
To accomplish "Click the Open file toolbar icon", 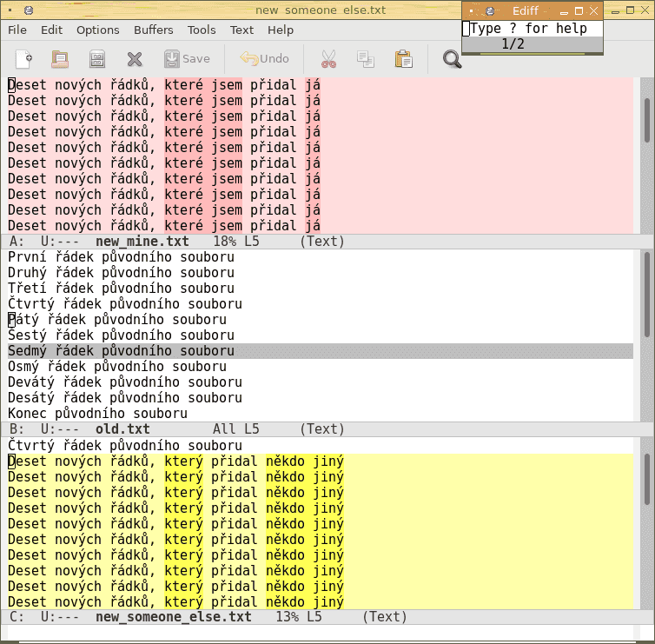I will pyautogui.click(x=60, y=59).
